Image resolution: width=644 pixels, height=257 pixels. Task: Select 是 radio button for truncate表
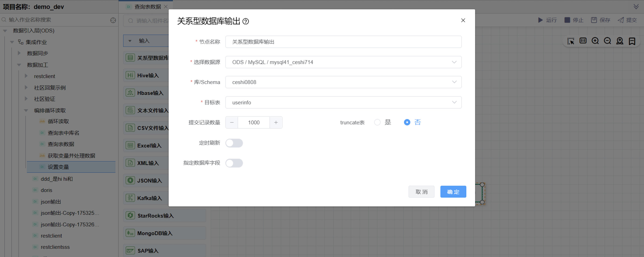(x=378, y=122)
